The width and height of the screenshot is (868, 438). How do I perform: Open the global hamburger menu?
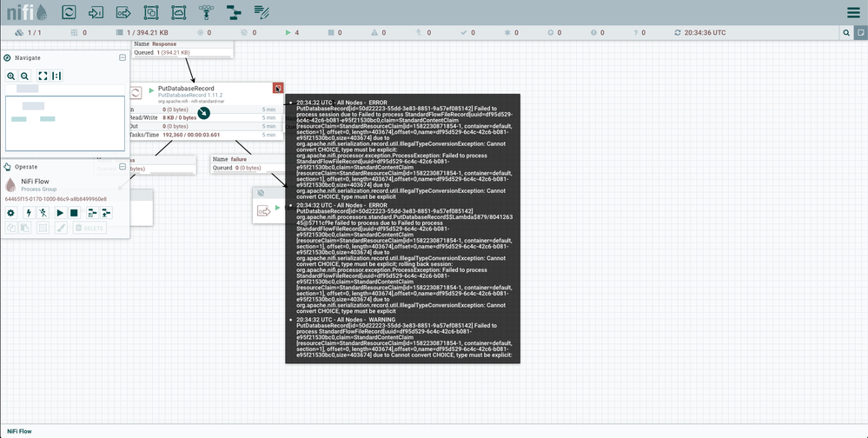[853, 12]
